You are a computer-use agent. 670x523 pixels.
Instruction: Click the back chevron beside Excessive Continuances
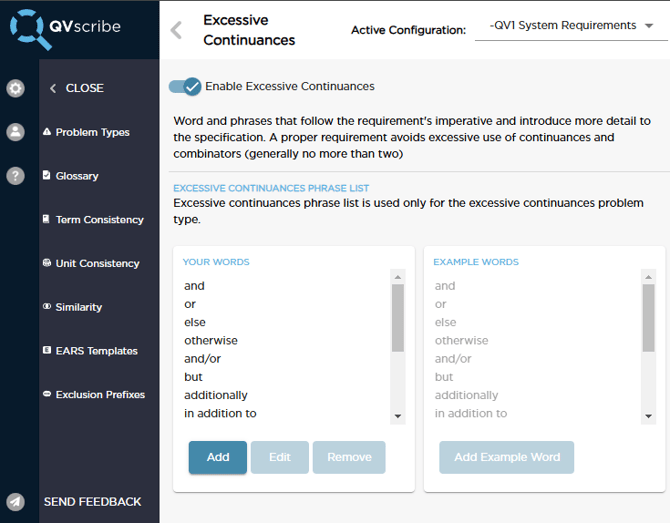177,30
